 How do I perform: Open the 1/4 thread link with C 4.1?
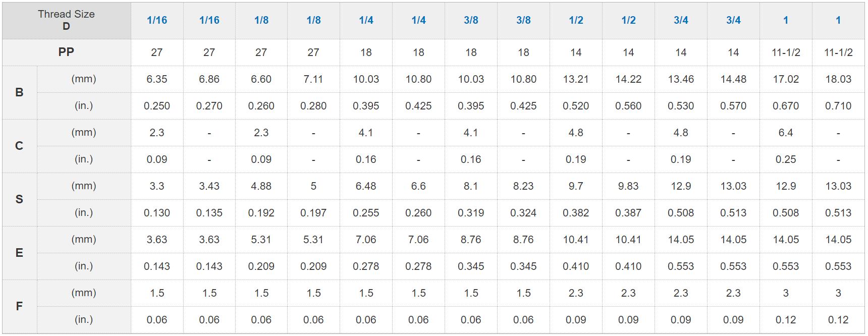[366, 20]
